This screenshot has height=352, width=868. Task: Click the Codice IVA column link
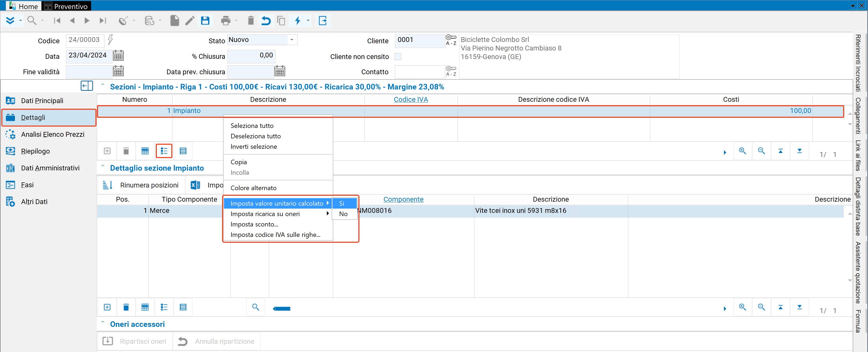410,99
